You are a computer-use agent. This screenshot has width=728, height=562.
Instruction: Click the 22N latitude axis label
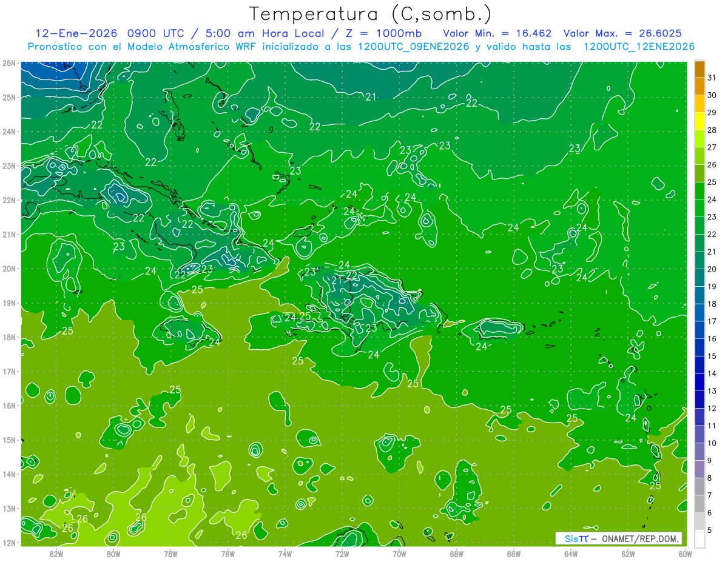pos(8,200)
